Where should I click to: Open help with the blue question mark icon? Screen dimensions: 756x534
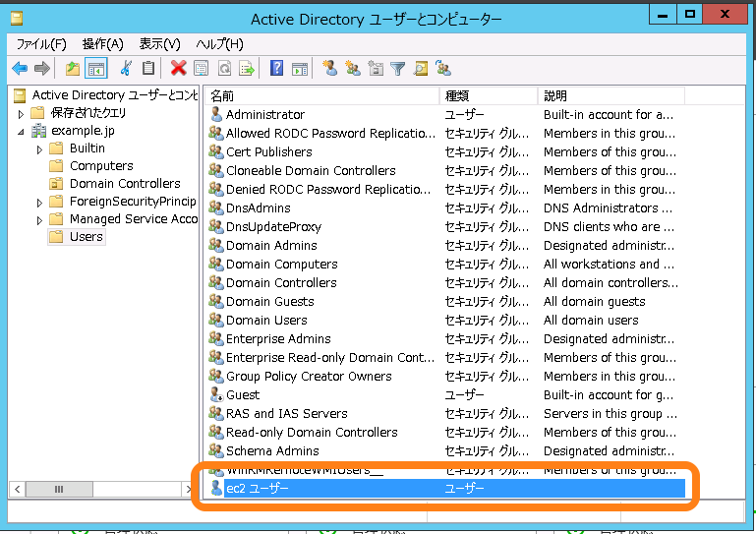point(277,69)
